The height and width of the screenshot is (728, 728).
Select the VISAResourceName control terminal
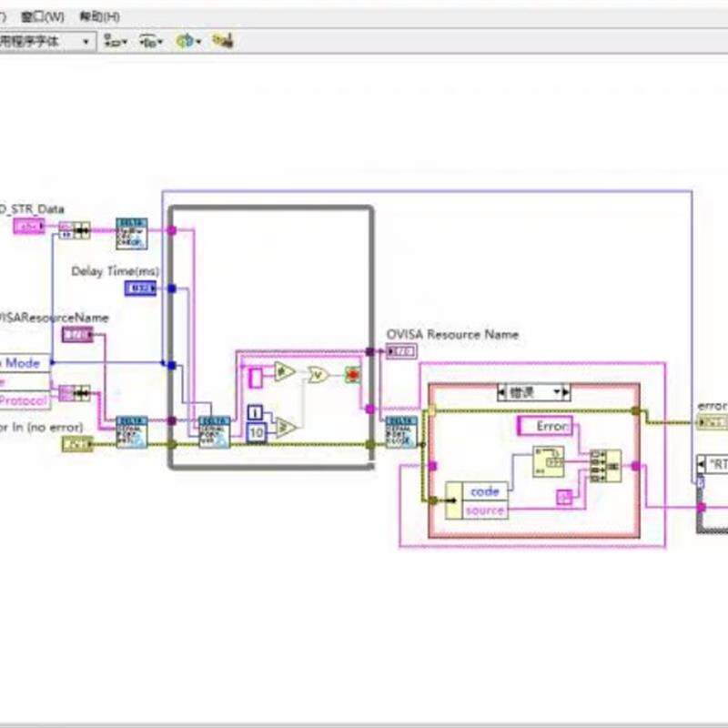(x=77, y=334)
